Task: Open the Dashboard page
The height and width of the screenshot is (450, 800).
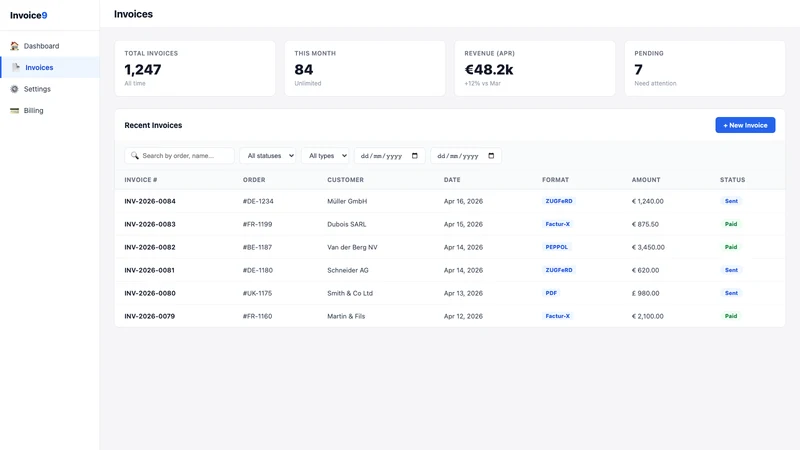Action: click(50, 46)
